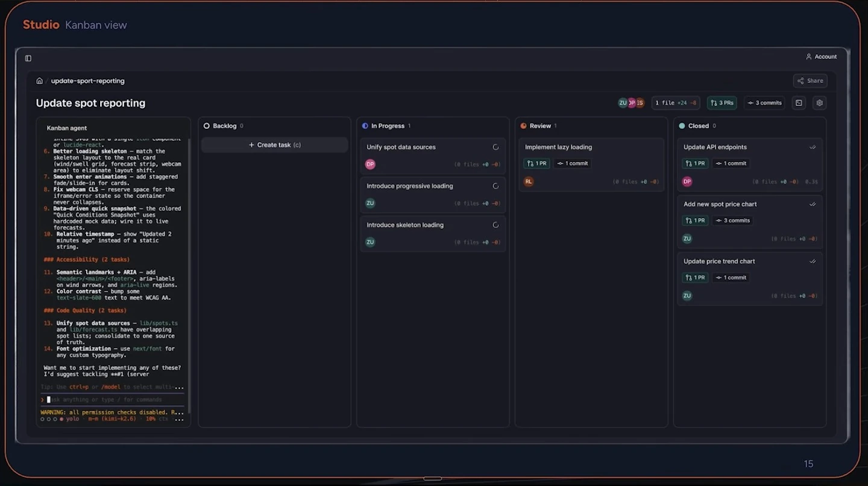The height and width of the screenshot is (486, 868).
Task: Open the 3 commits badge in header
Action: tap(764, 103)
